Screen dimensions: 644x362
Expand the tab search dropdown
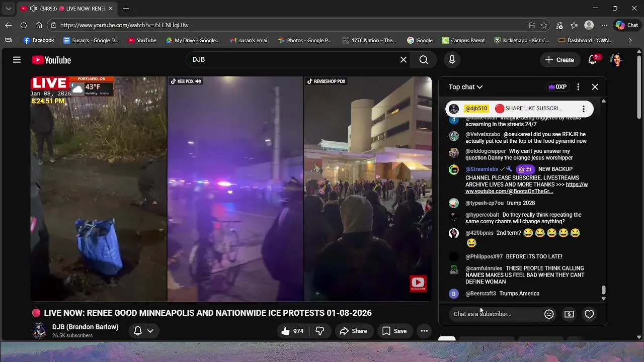pyautogui.click(x=9, y=9)
